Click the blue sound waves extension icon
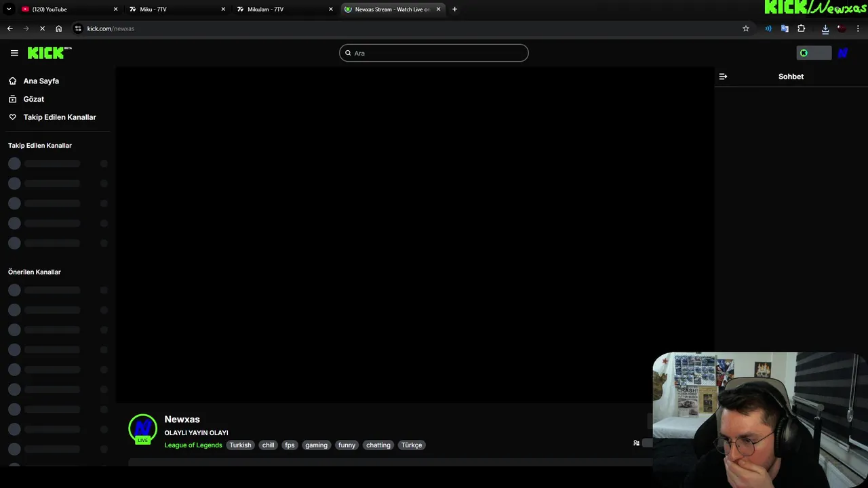868x488 pixels. (768, 28)
